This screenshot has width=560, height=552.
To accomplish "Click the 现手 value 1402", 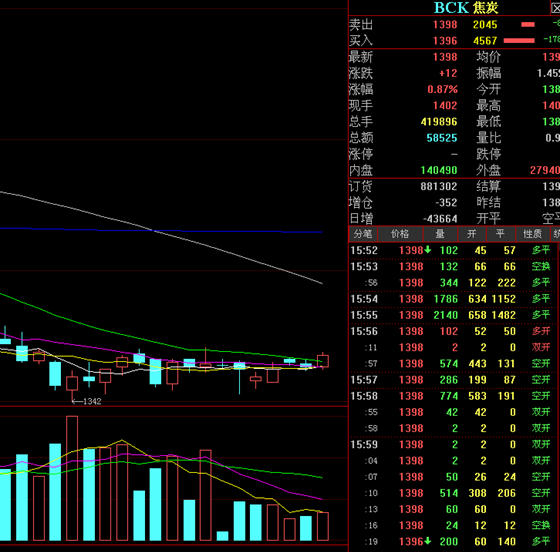I will coord(445,106).
